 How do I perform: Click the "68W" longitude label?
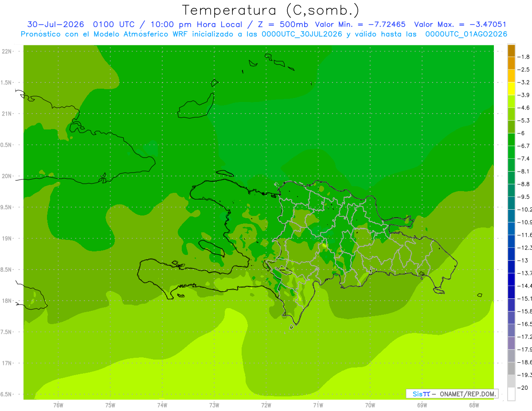[x=474, y=405]
